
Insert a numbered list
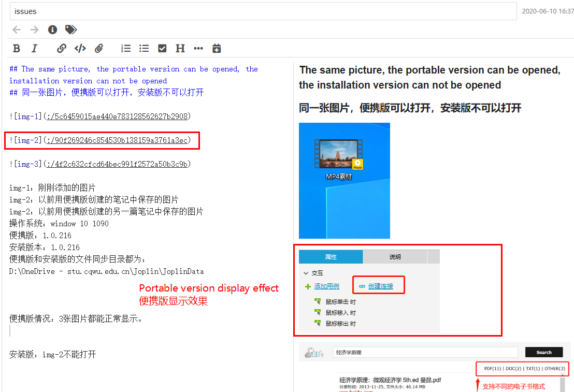pyautogui.click(x=125, y=48)
